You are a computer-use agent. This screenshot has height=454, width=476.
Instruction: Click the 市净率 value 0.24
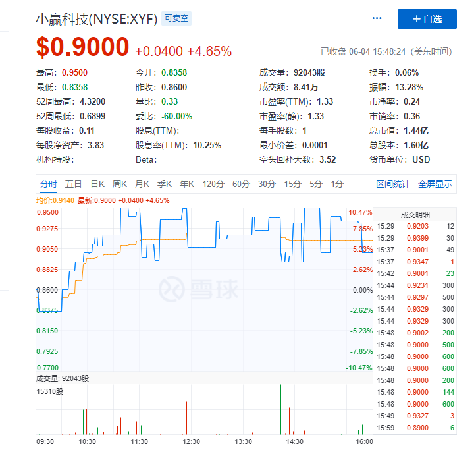tap(412, 101)
